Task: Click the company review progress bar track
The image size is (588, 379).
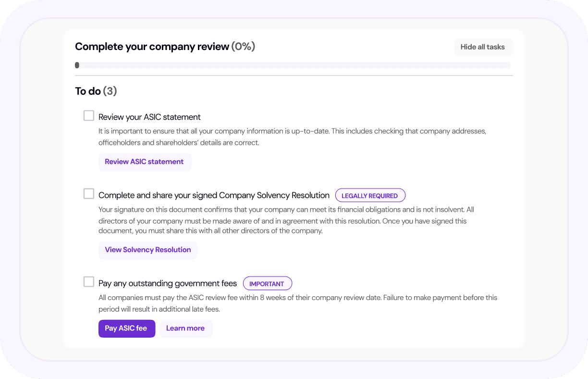Action: tap(293, 65)
